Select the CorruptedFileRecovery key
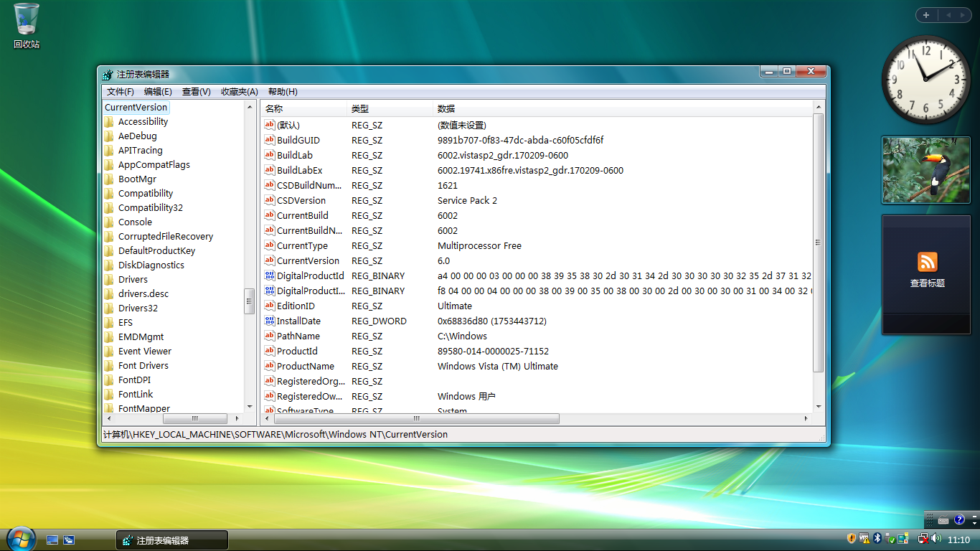Image resolution: width=980 pixels, height=551 pixels. (166, 236)
